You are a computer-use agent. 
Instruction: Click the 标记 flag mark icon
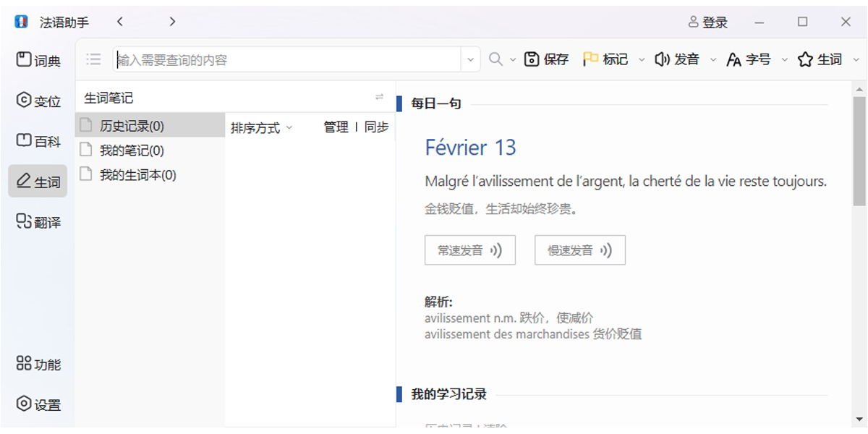(591, 59)
